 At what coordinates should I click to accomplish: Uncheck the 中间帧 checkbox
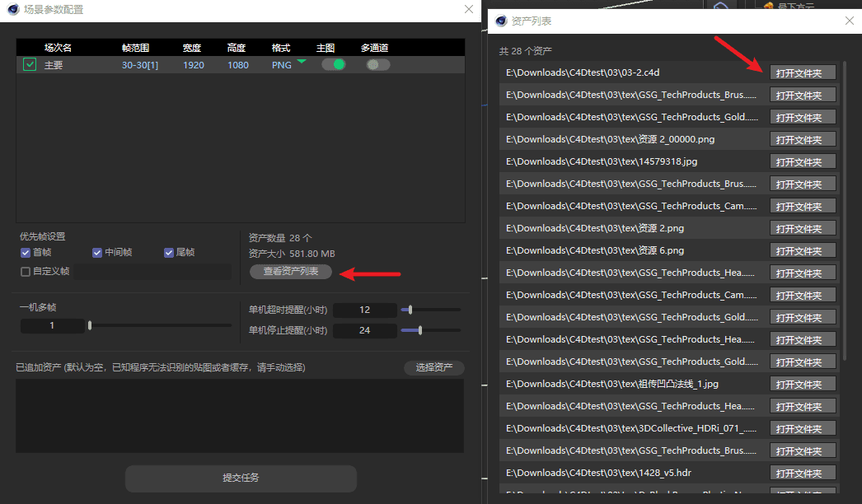(97, 253)
